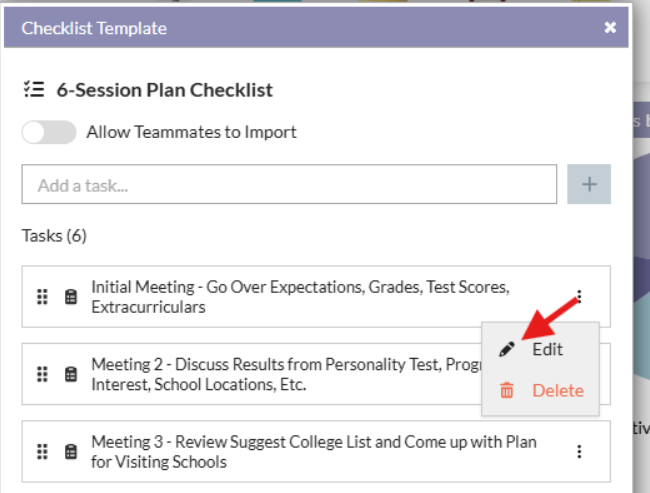Choose Edit from the task menu
This screenshot has width=650, height=493.
546,349
